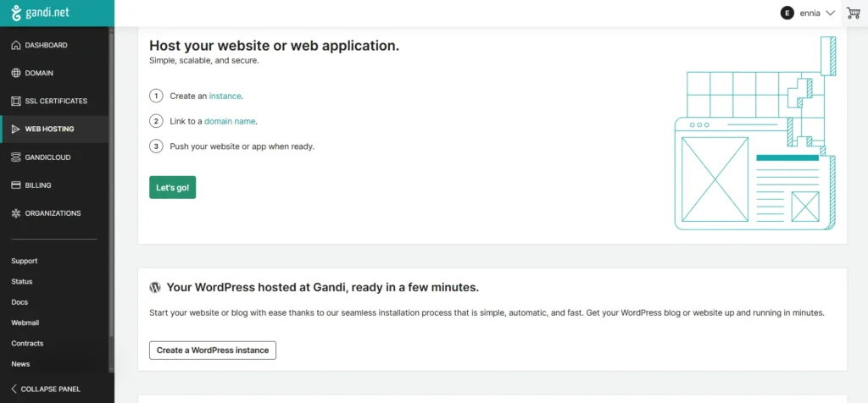The height and width of the screenshot is (403, 868).
Task: Click the ennia username text
Action: pos(810,14)
